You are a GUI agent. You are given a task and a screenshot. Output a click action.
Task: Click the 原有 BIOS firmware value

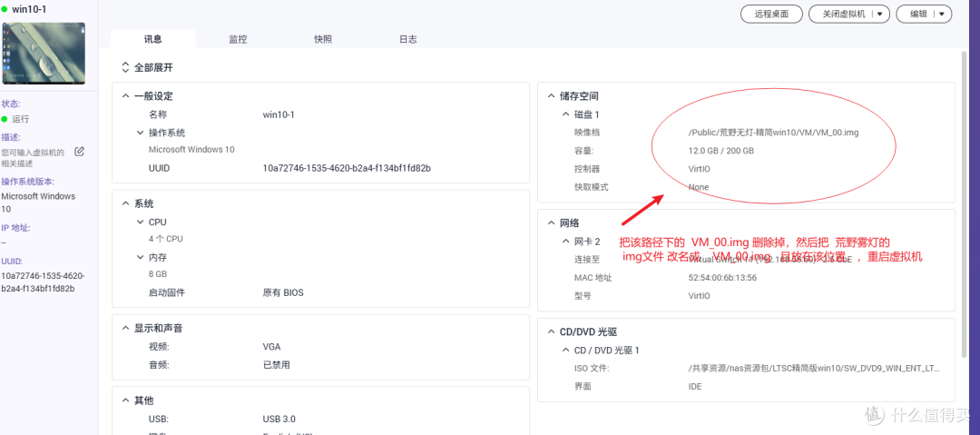pos(283,292)
